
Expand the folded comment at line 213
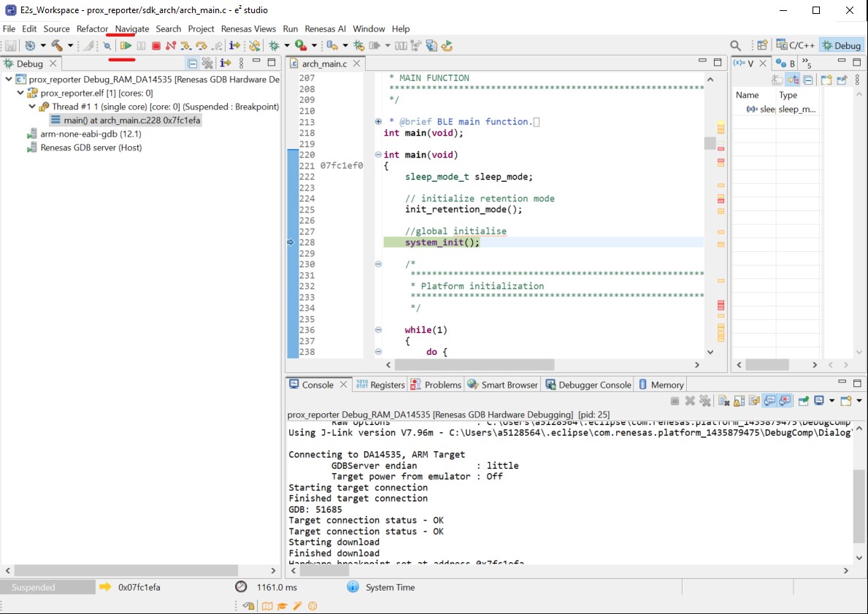pos(378,121)
